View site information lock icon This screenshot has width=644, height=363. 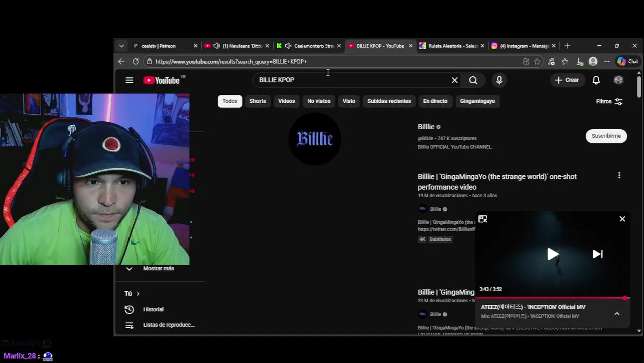point(149,62)
